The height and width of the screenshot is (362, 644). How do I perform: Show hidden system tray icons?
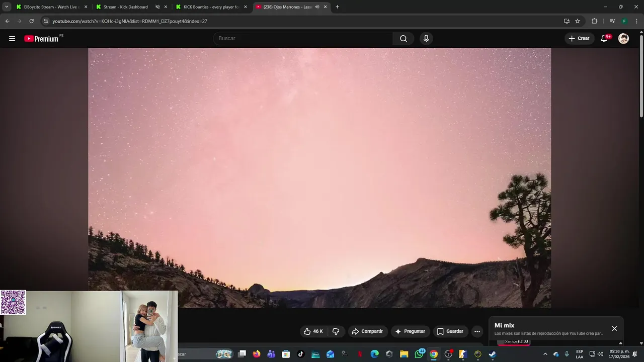tap(545, 354)
